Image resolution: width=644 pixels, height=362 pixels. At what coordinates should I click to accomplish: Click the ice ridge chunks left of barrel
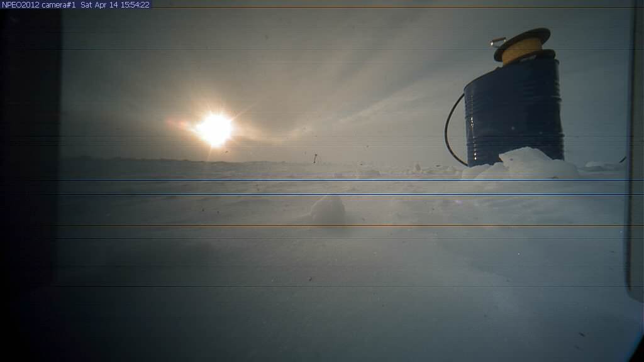point(428,169)
